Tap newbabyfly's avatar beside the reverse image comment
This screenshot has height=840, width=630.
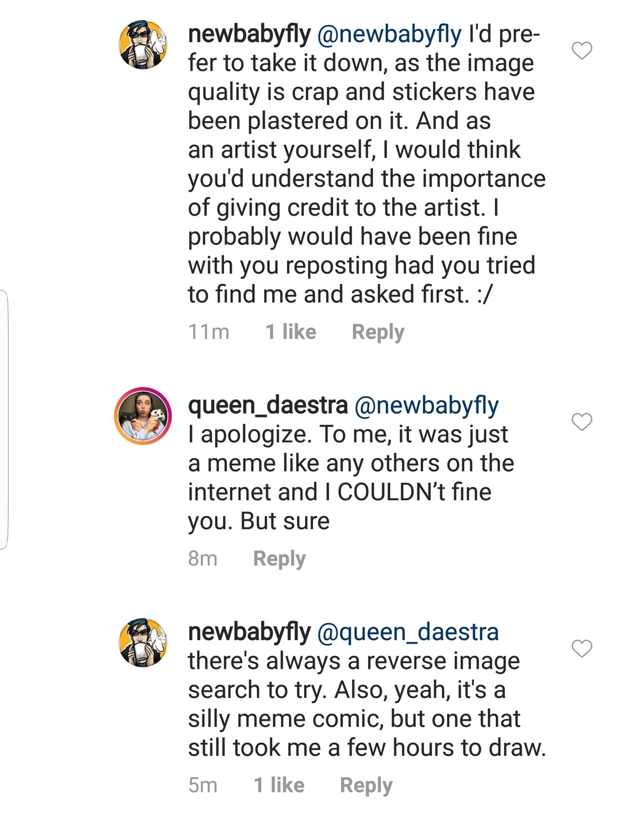(143, 642)
